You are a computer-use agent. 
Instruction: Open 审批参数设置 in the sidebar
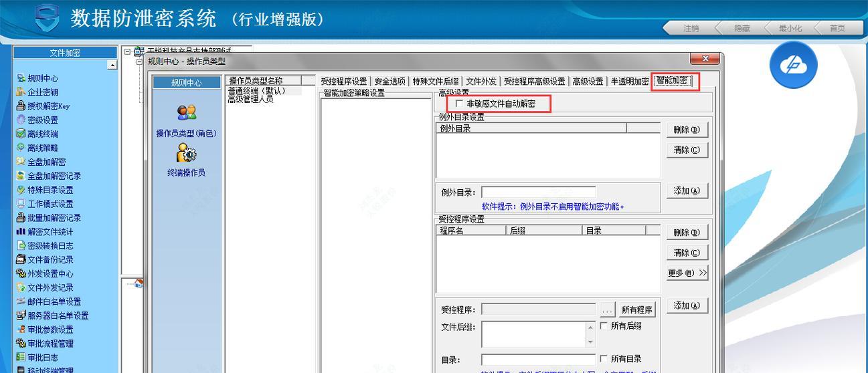[45, 330]
